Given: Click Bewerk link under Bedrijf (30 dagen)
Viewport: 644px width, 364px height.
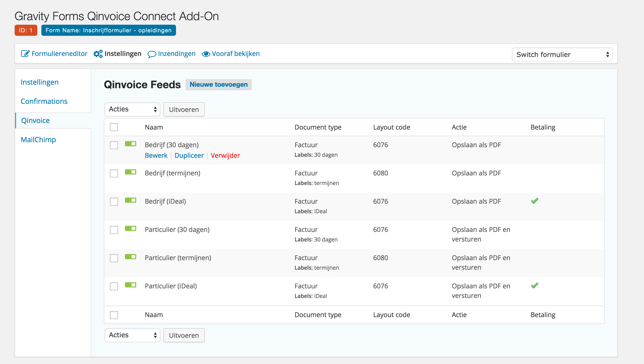Looking at the screenshot, I should coord(156,156).
